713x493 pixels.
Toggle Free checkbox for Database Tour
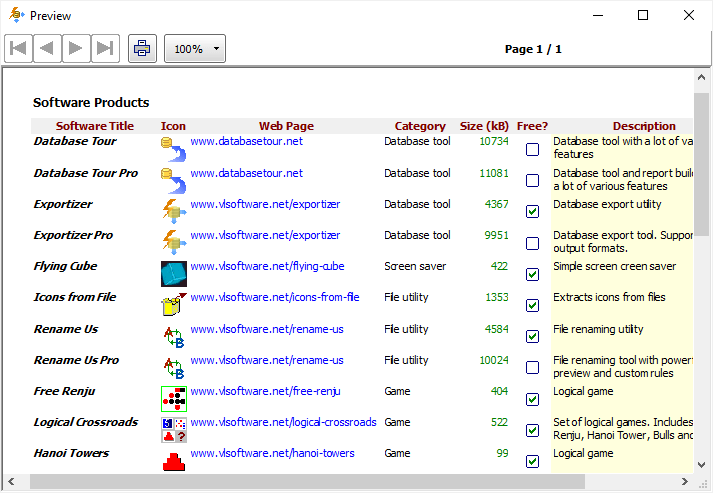pyautogui.click(x=533, y=150)
